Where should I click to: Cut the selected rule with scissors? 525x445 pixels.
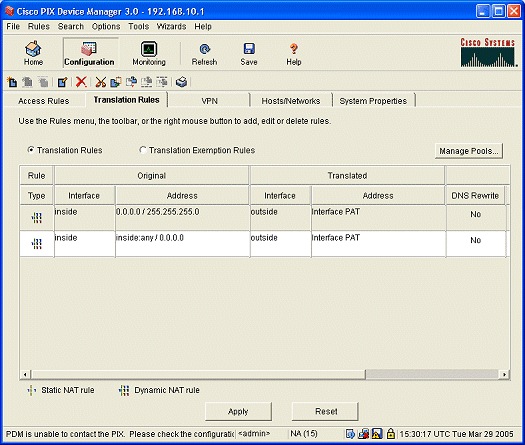(100, 82)
